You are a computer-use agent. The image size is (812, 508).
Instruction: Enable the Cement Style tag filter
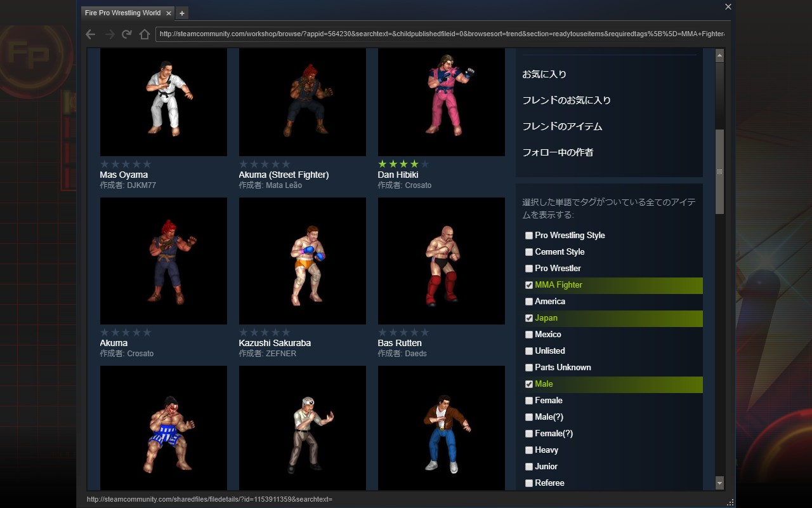(529, 252)
